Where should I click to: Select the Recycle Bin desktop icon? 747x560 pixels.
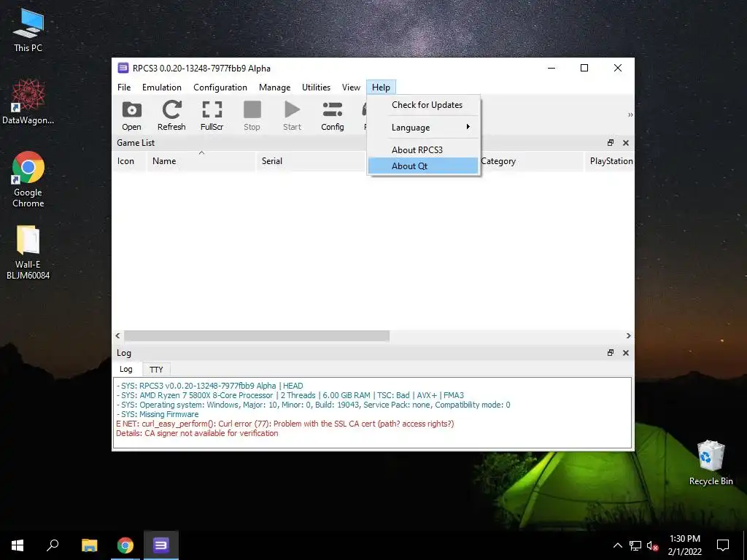coord(711,463)
